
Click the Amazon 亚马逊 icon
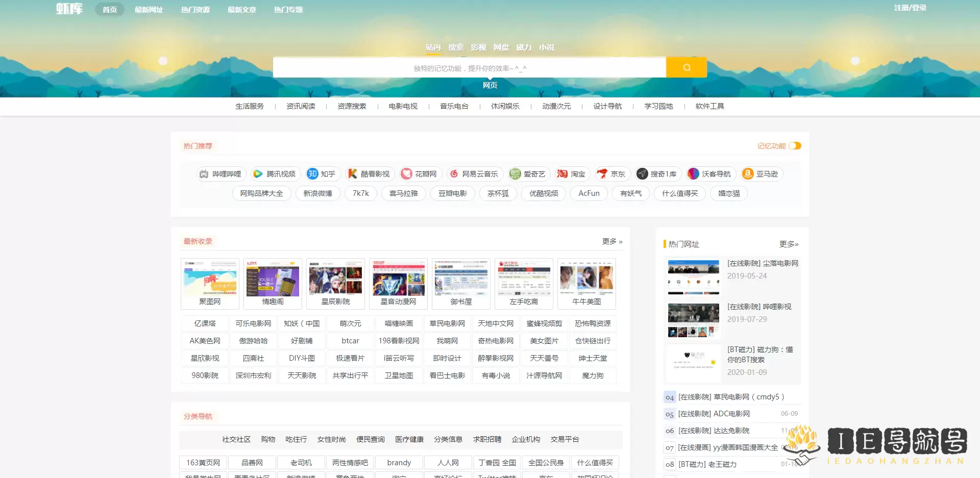click(x=747, y=174)
